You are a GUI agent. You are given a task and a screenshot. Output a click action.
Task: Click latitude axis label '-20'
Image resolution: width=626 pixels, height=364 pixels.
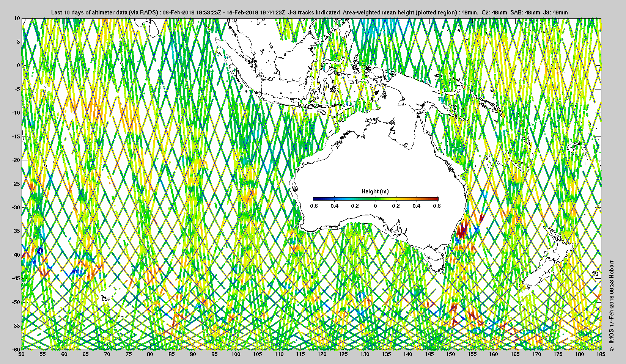coord(16,160)
